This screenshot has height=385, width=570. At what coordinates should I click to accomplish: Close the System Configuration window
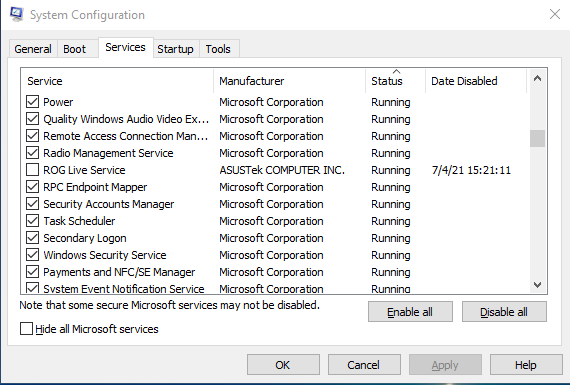point(554,15)
